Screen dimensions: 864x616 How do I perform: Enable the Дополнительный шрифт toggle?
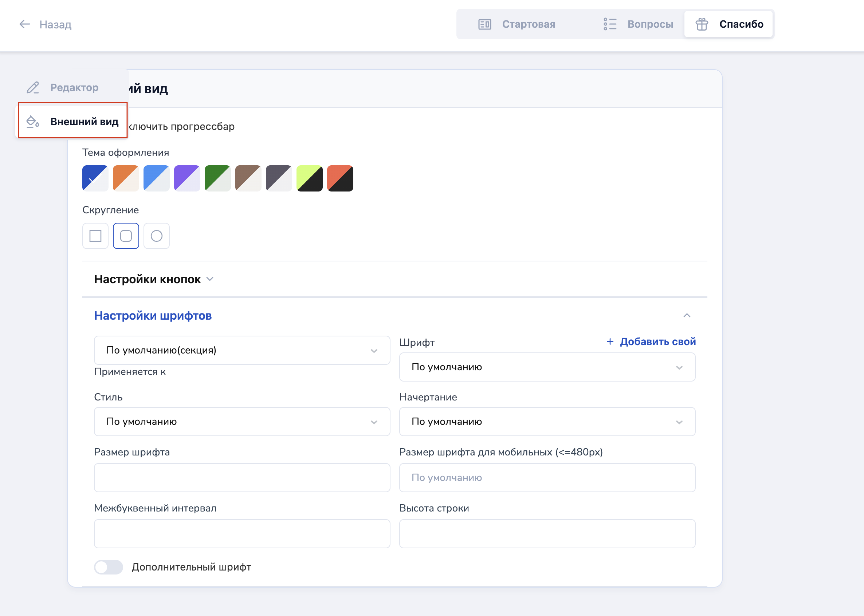(109, 567)
